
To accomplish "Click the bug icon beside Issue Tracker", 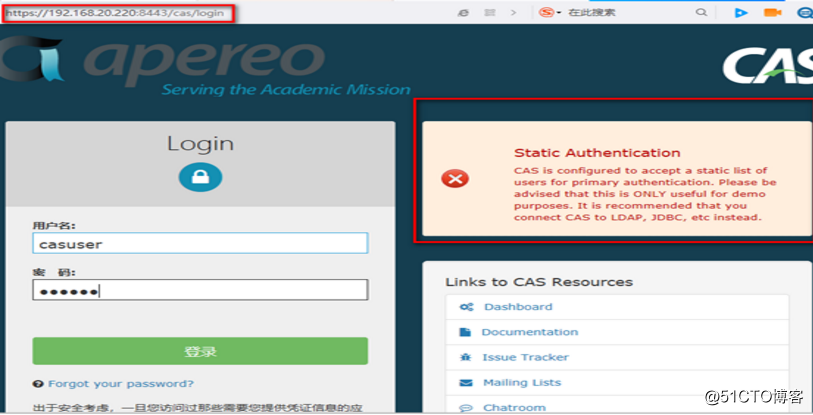I will point(466,357).
